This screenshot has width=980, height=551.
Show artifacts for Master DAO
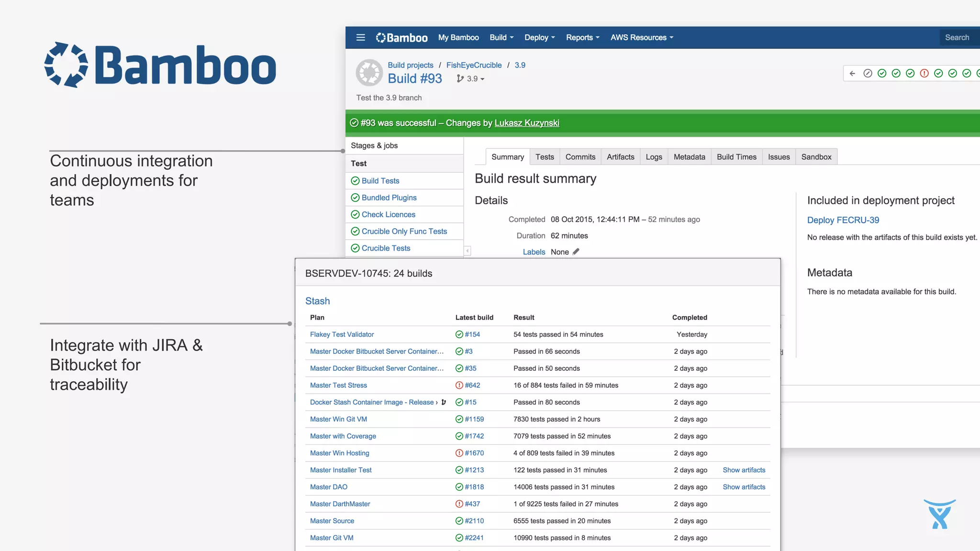(744, 487)
